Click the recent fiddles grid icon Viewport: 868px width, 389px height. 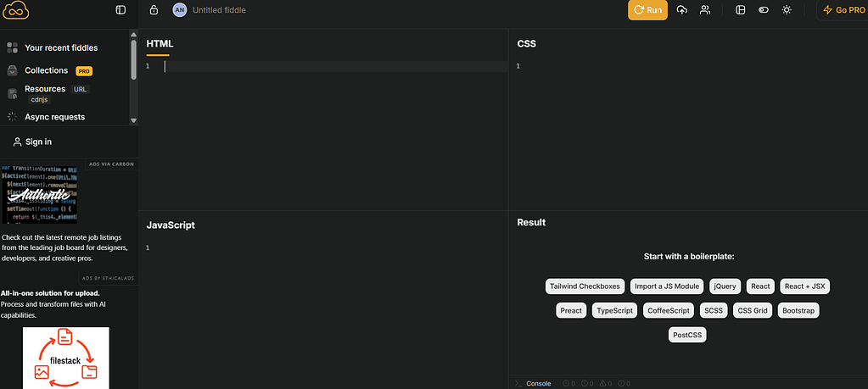tap(12, 47)
